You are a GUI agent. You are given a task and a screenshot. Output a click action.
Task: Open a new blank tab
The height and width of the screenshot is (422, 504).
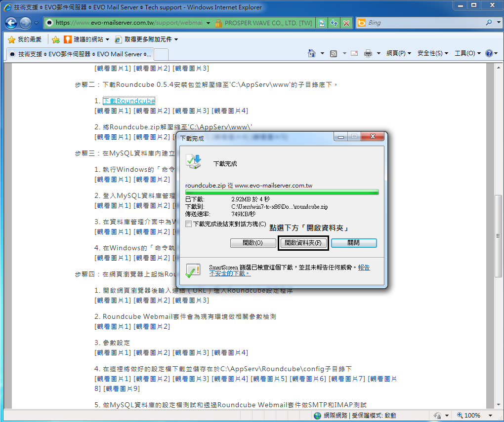point(162,54)
